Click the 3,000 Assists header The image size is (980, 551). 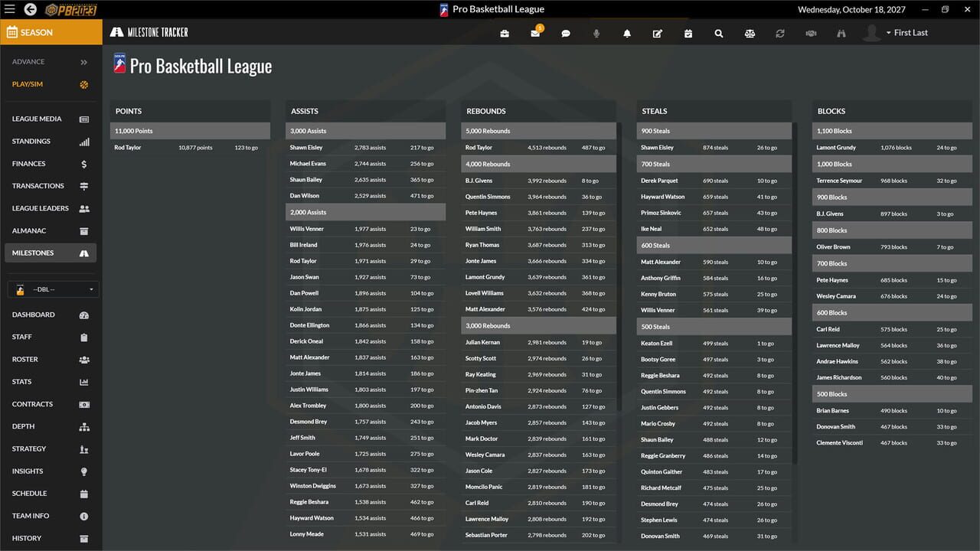click(365, 131)
